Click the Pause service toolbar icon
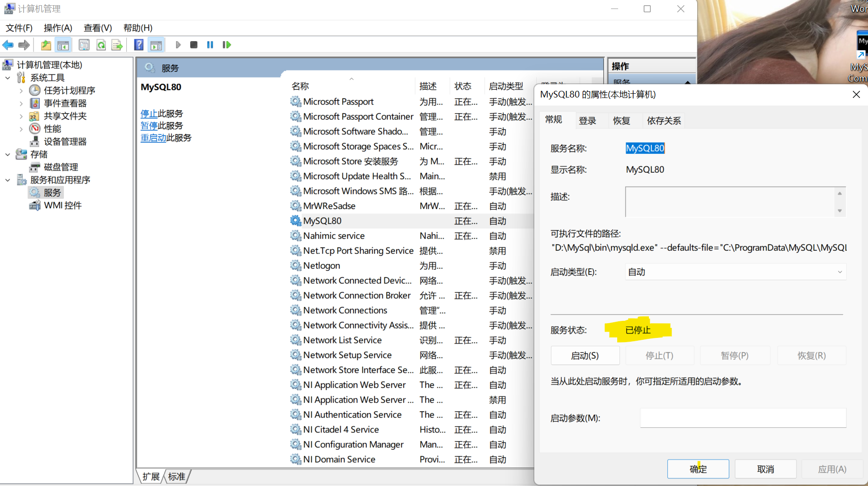This screenshot has height=486, width=868. tap(210, 45)
